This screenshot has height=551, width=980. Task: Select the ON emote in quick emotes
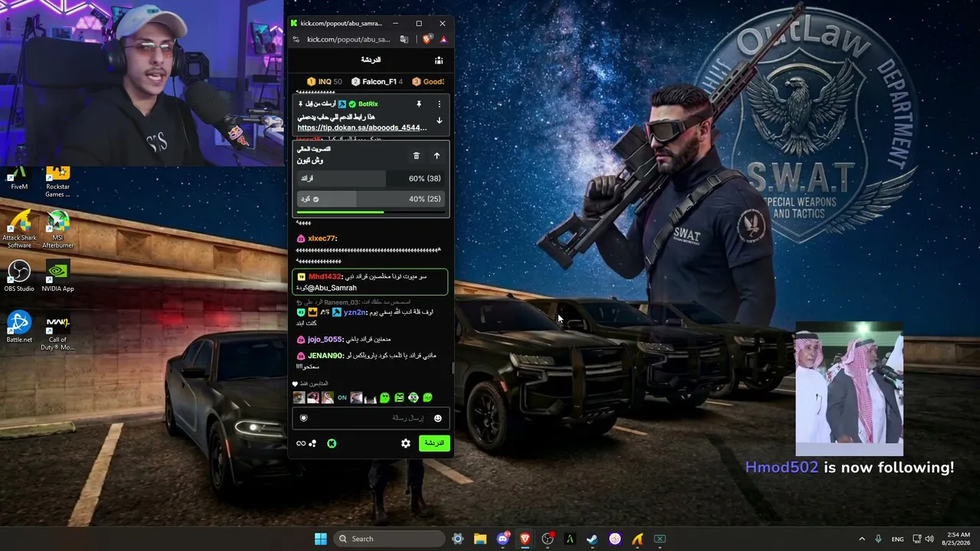tap(342, 398)
